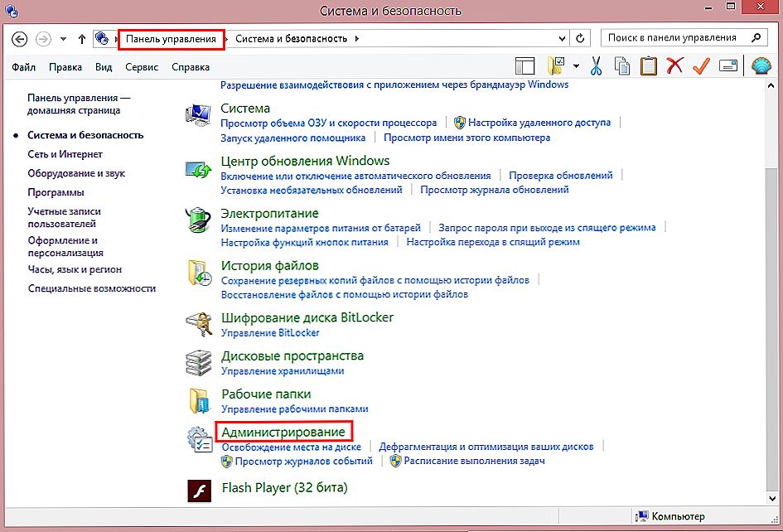Click the Copy toolbar icon

click(x=622, y=66)
